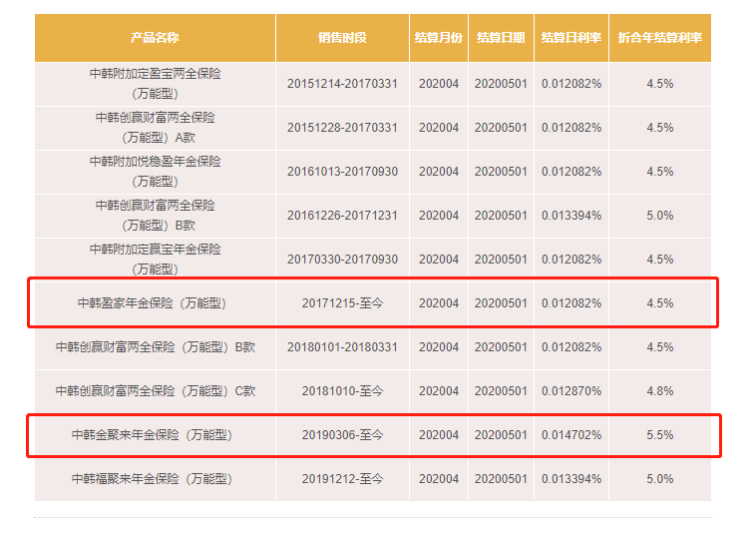Click annual rate 4.8% in the C款 row

tap(659, 390)
